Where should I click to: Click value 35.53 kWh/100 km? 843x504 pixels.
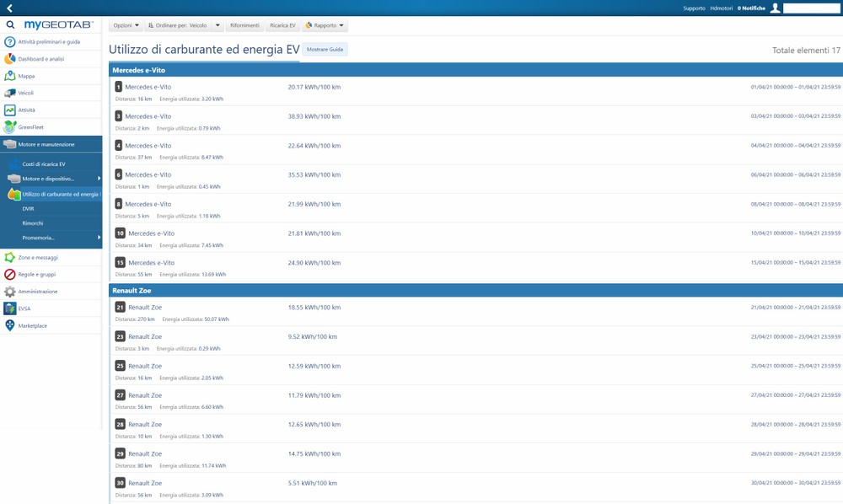[x=314, y=174]
